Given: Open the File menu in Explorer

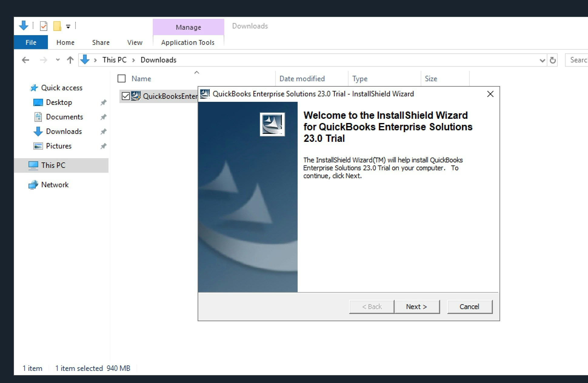Looking at the screenshot, I should [31, 42].
